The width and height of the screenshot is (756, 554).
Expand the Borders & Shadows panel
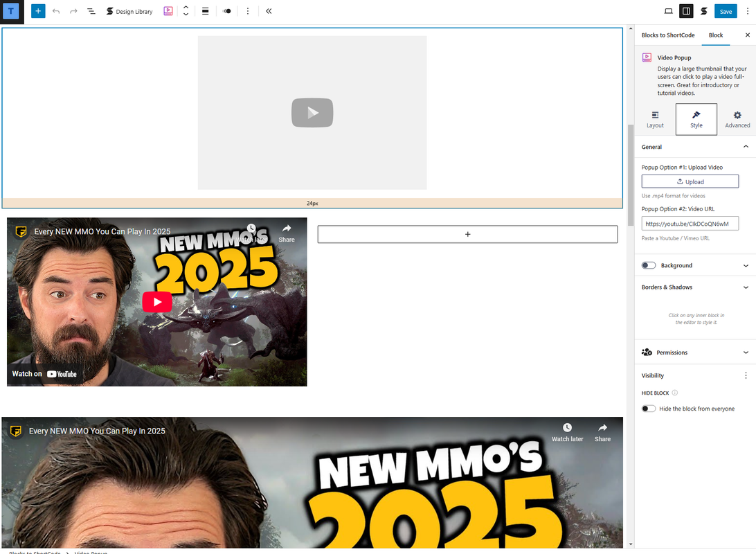pyautogui.click(x=746, y=287)
